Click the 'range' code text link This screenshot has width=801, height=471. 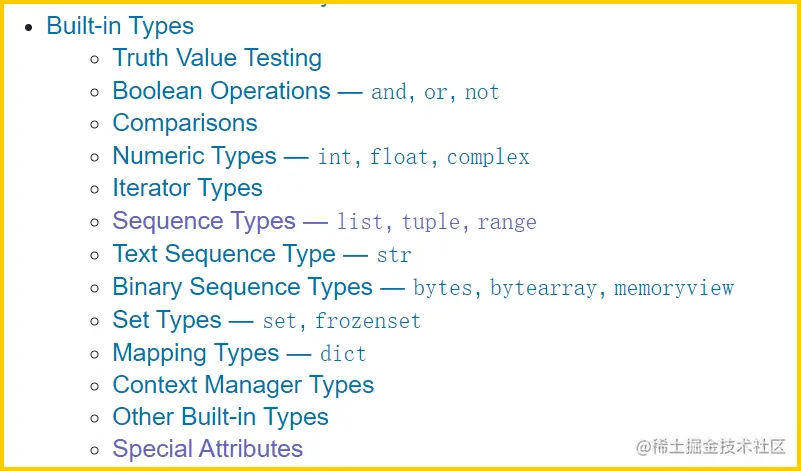coord(507,223)
